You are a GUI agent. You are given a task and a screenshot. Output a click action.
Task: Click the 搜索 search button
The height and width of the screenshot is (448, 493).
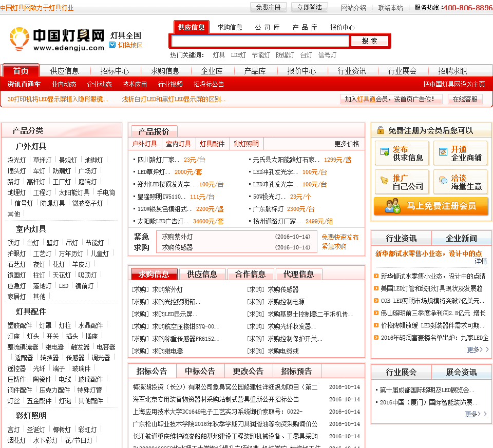pyautogui.click(x=369, y=41)
